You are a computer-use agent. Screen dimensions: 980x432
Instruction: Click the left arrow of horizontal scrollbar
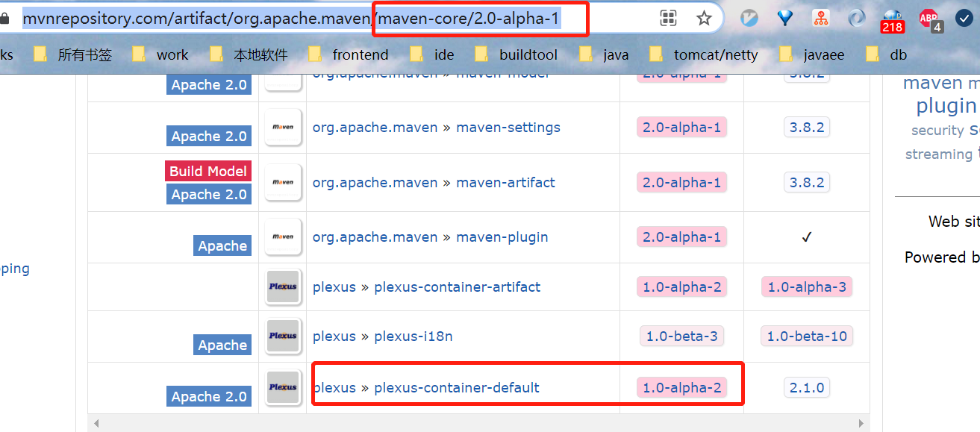click(96, 424)
